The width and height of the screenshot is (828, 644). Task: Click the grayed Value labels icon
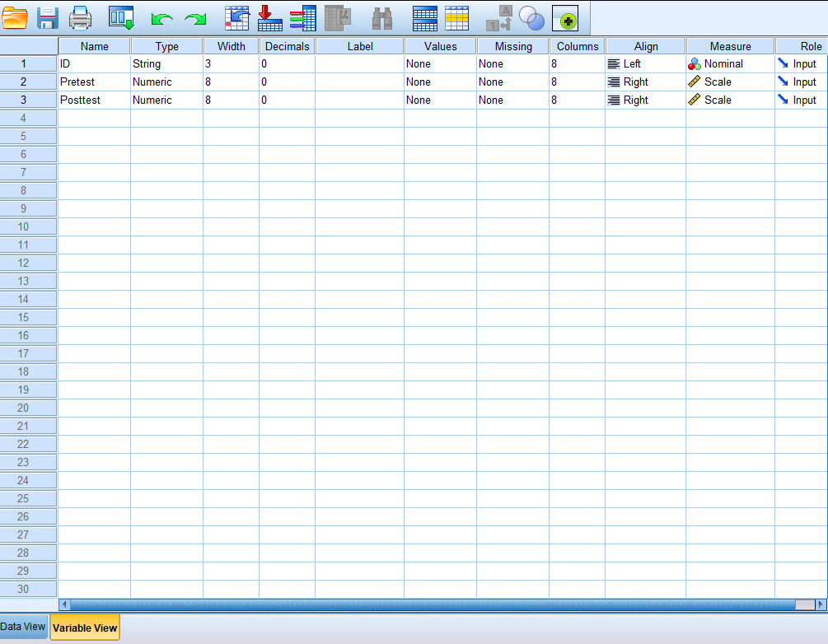[x=499, y=18]
